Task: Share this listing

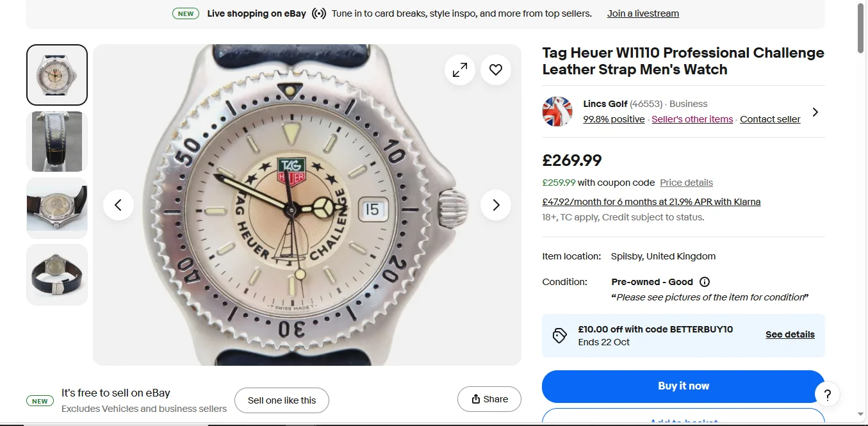Action: [489, 399]
